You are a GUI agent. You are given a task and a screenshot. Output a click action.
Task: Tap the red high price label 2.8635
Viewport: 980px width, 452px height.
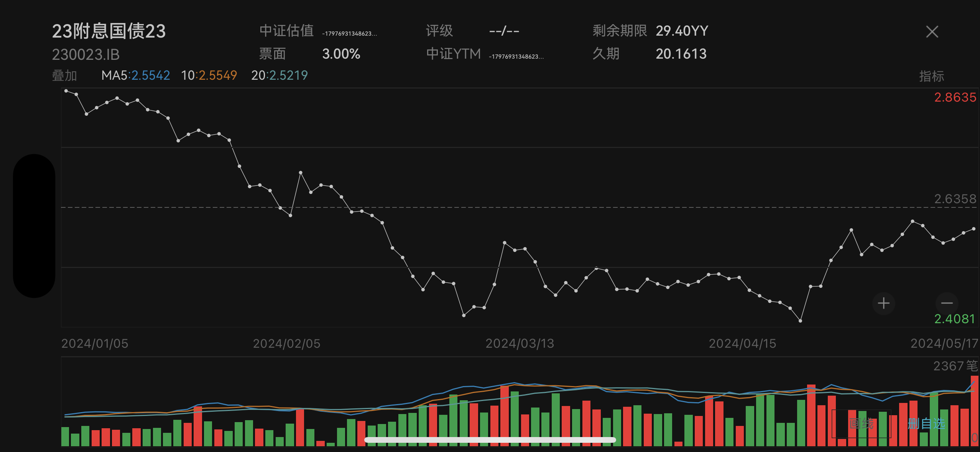pos(955,97)
